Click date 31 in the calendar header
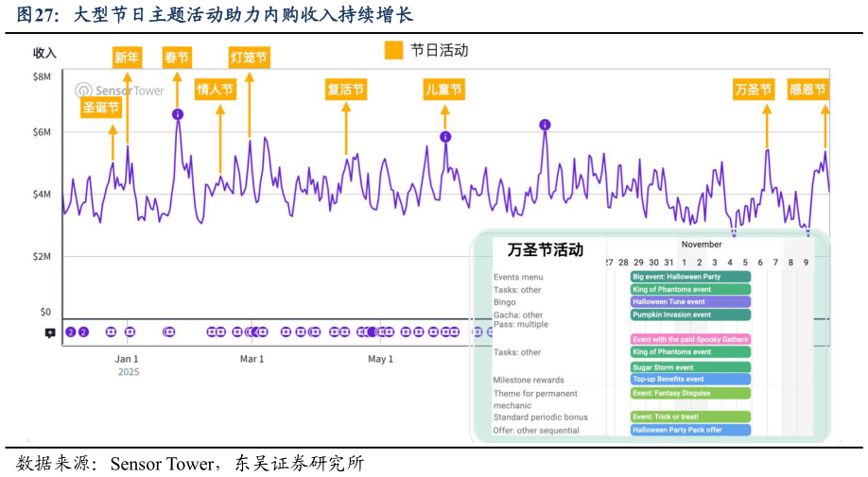The width and height of the screenshot is (868, 477). pos(668,263)
